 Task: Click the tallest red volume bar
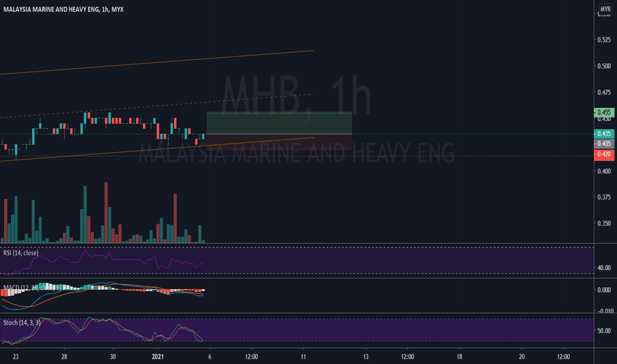pos(106,212)
